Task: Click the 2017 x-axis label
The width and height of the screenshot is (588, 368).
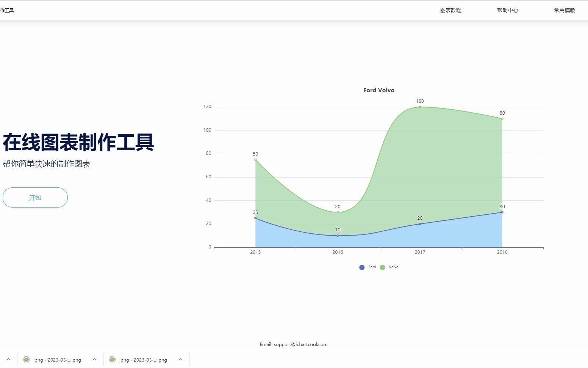Action: point(420,252)
